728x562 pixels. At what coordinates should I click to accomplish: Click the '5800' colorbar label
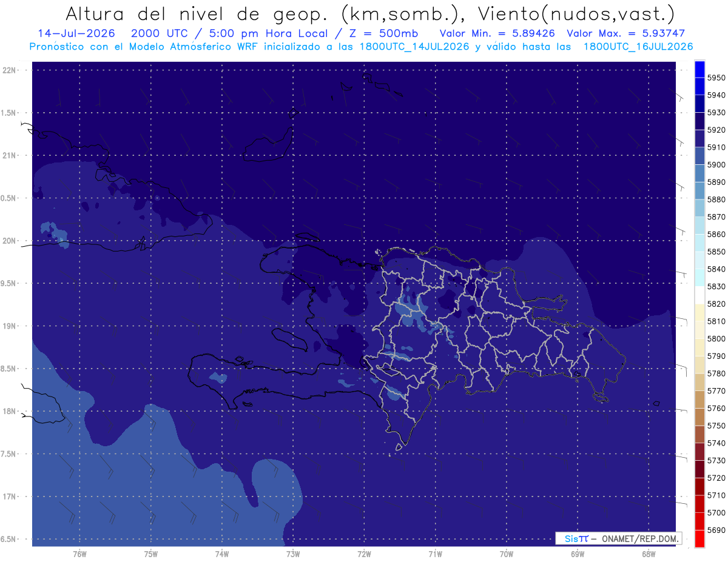[716, 338]
